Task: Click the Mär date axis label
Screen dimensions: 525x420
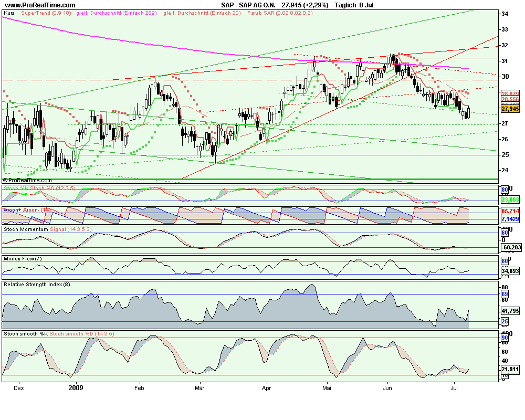Action: 199,388
